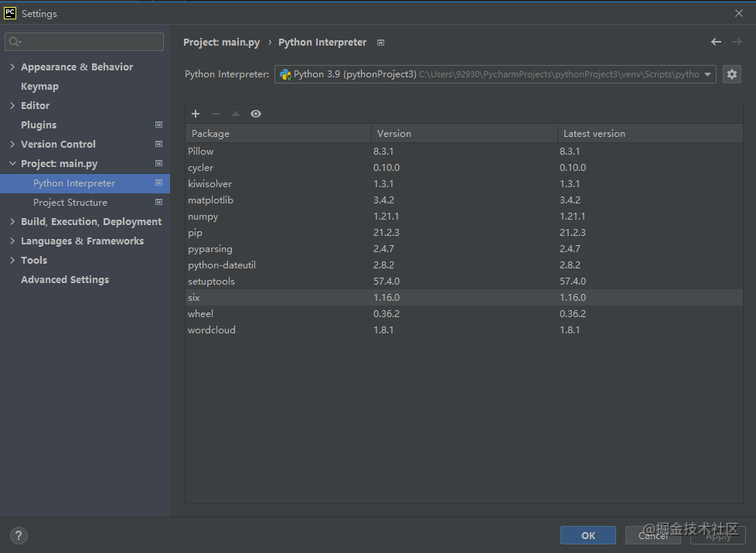Expand Build, Execution, Deployment section

point(12,221)
